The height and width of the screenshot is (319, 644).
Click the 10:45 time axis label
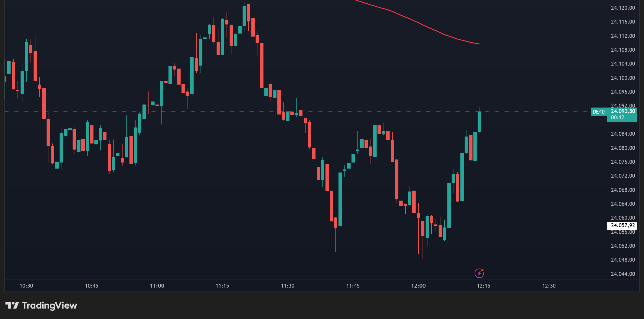[x=92, y=286]
